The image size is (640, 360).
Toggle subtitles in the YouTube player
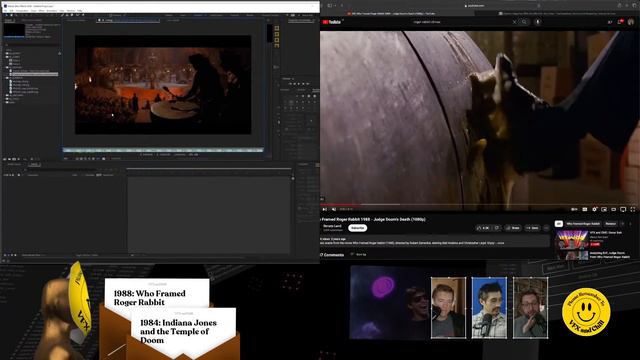click(584, 209)
